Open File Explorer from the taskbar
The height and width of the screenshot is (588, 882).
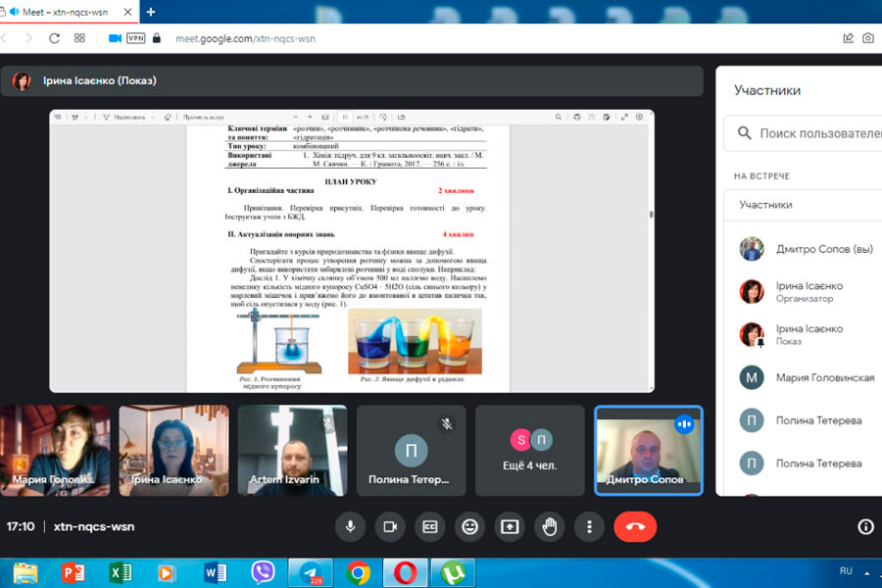[25, 573]
